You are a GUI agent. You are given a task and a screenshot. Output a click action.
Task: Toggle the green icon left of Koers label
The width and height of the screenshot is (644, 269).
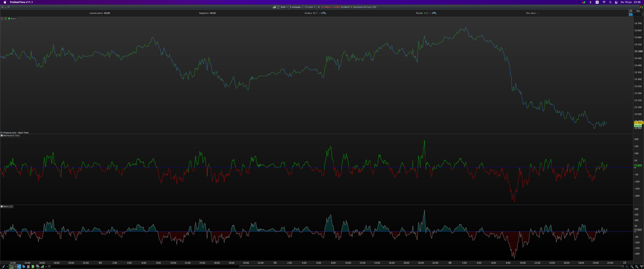[6, 19]
